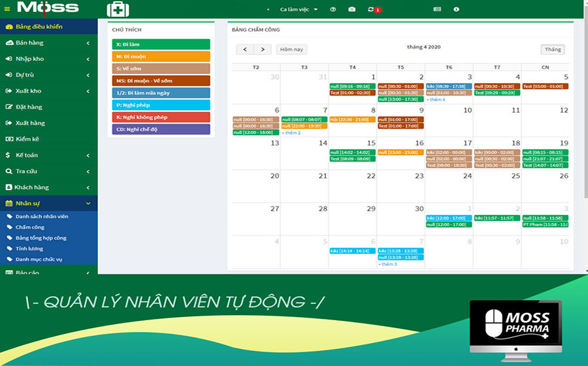This screenshot has height=366, width=588.
Task: Go to previous month with left arrow
Action: point(245,50)
